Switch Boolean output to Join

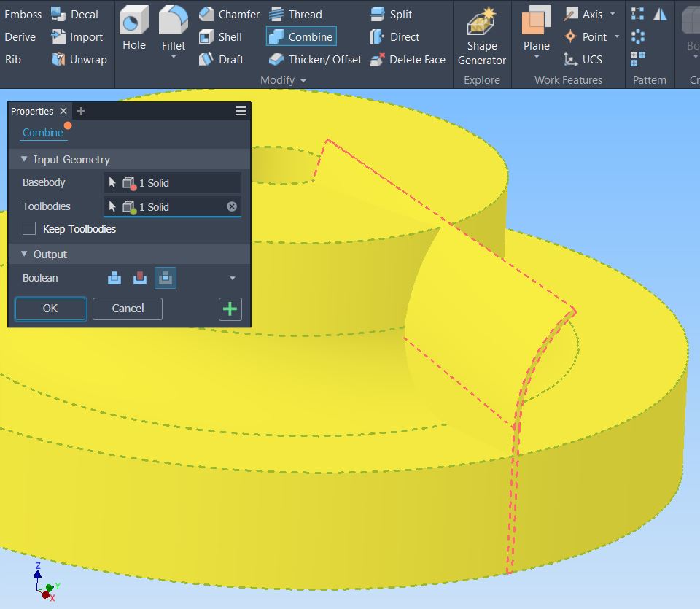[113, 278]
